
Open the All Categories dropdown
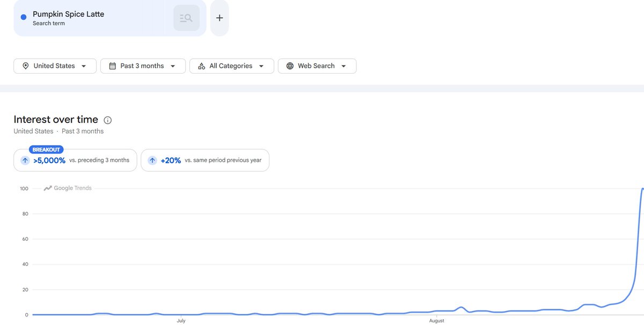[x=232, y=66]
